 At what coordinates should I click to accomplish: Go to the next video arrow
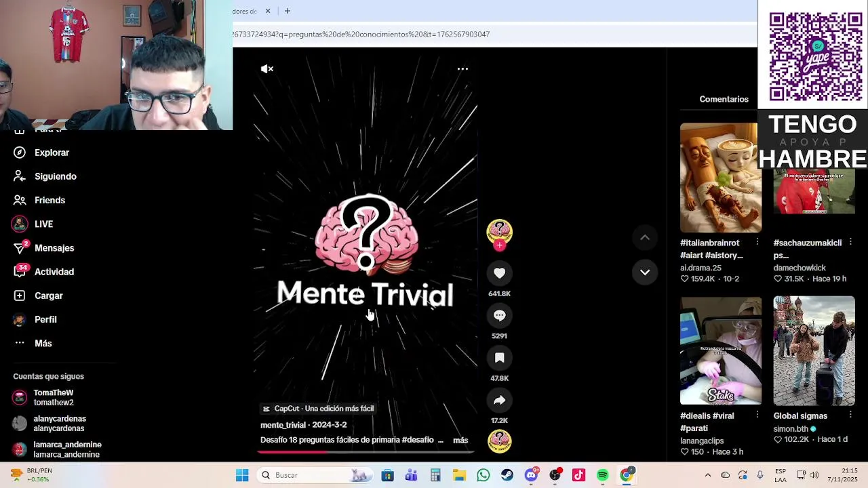tap(645, 272)
